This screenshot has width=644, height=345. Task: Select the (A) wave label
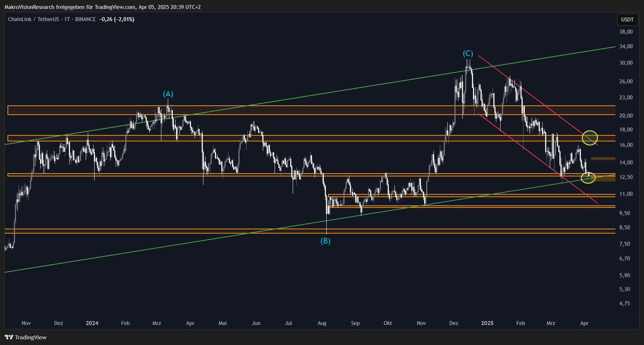coord(168,94)
